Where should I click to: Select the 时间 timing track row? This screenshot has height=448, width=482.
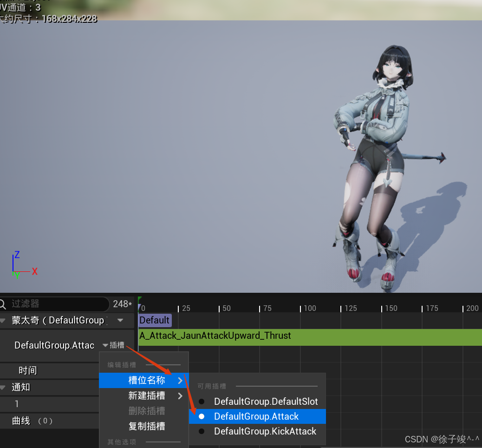[x=50, y=370]
